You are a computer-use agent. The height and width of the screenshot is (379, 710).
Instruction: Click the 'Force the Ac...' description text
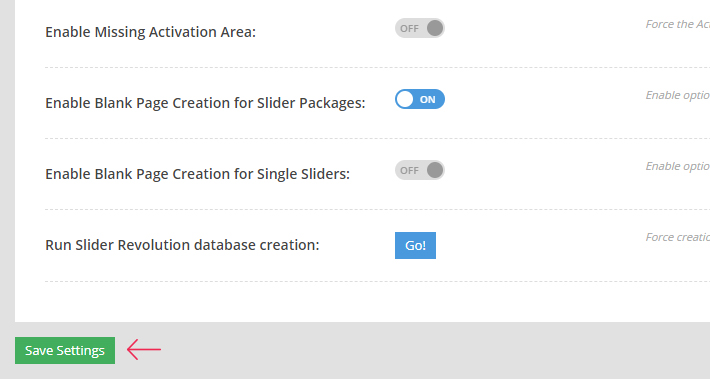pyautogui.click(x=677, y=24)
